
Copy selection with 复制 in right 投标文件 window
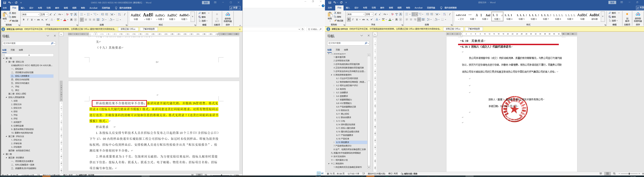point(337,17)
